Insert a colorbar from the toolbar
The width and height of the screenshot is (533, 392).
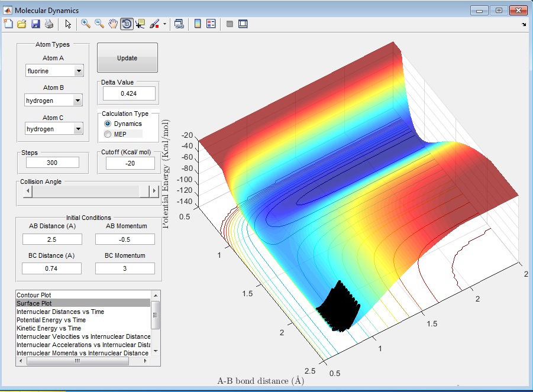pyautogui.click(x=198, y=24)
